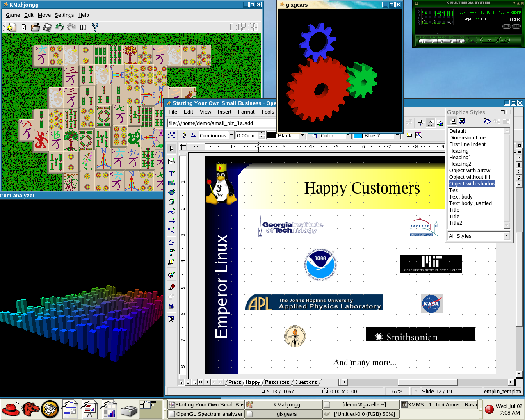The height and width of the screenshot is (420, 525).
Task: Click the Edit Points icon in object bar
Action: pos(172,135)
